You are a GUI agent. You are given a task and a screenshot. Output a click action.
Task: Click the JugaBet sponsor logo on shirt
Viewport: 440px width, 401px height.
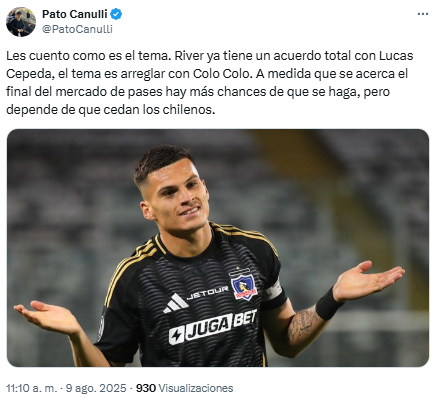(x=213, y=326)
